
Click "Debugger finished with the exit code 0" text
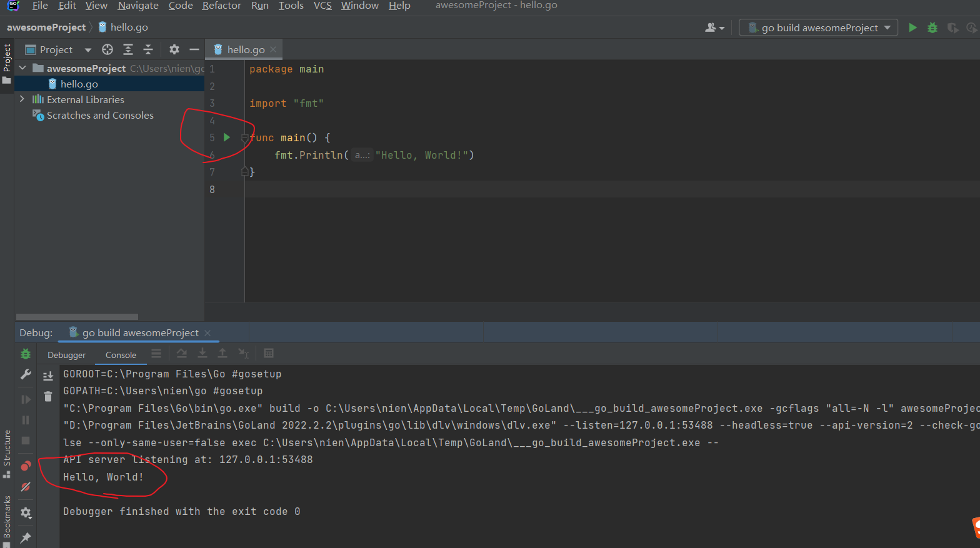click(182, 511)
